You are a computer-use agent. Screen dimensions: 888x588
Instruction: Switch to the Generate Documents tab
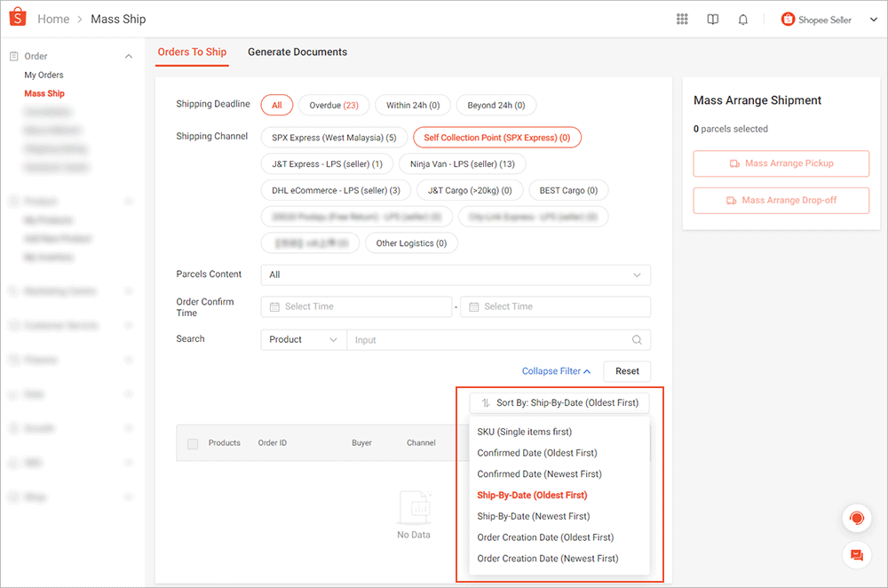click(297, 52)
